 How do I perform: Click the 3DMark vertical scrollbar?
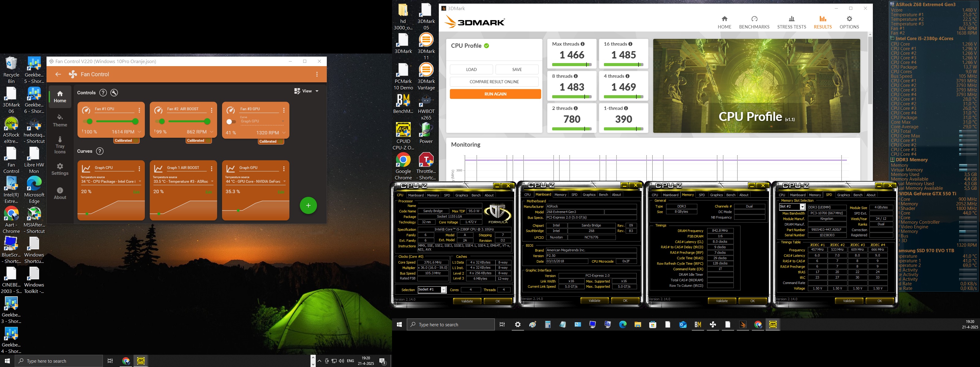870,71
